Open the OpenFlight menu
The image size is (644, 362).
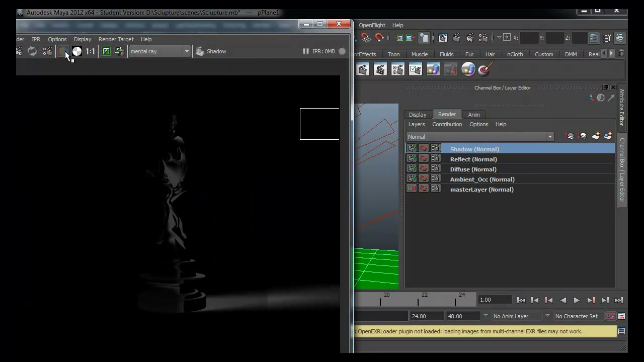coord(372,25)
